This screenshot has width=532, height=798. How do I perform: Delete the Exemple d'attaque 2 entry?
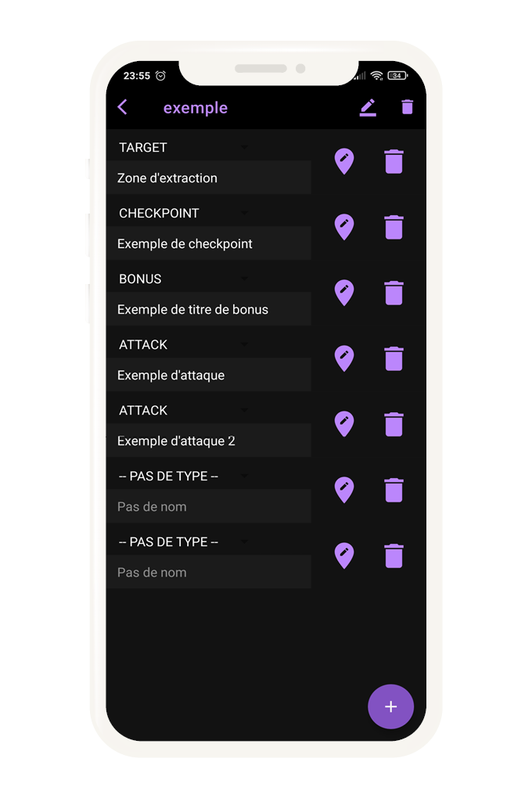pyautogui.click(x=394, y=424)
